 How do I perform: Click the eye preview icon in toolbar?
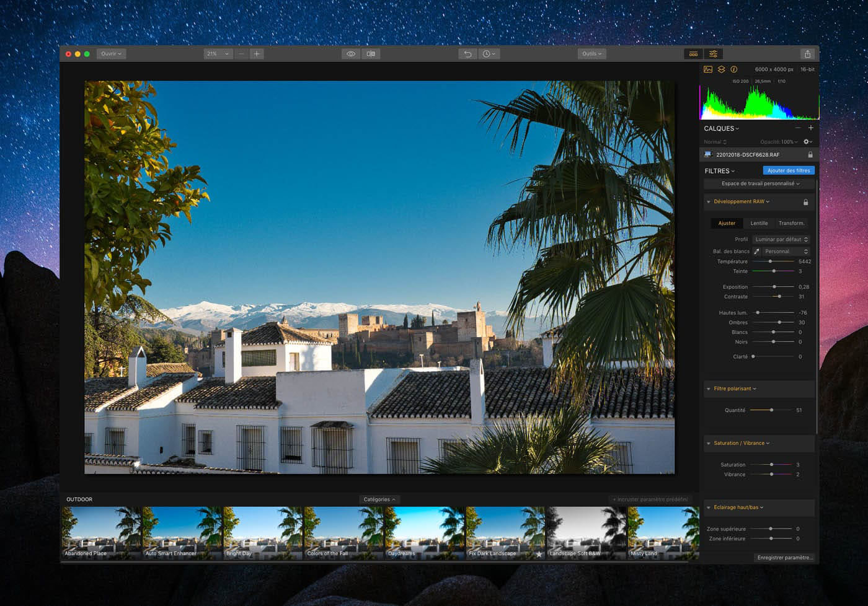coord(351,54)
